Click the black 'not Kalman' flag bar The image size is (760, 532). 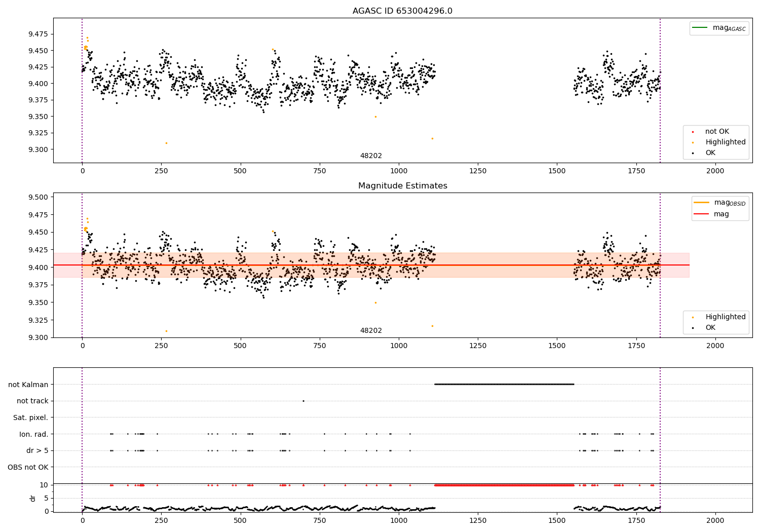tap(504, 384)
